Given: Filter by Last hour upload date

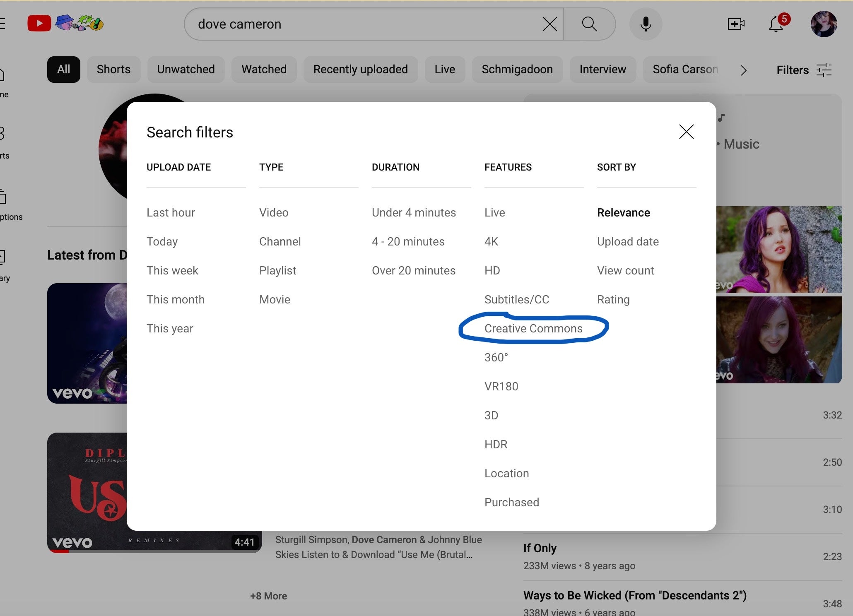Looking at the screenshot, I should click(171, 212).
